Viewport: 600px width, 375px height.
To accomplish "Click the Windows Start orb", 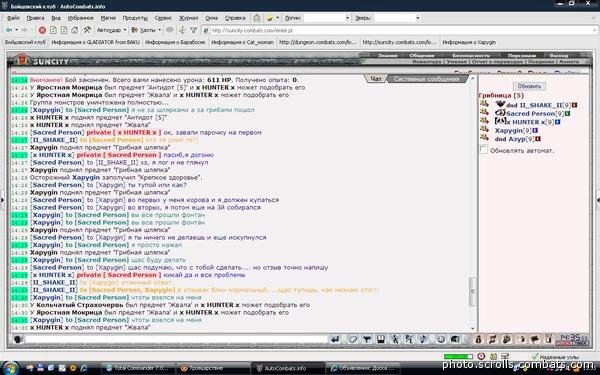I will click(11, 368).
